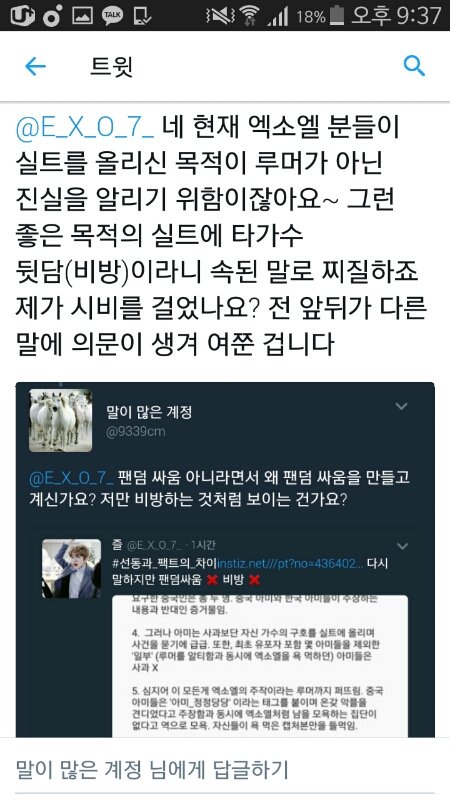Expand options chevron on 말이 많은 계정 tweet
Viewport: 450px width, 800px height.
(402, 406)
